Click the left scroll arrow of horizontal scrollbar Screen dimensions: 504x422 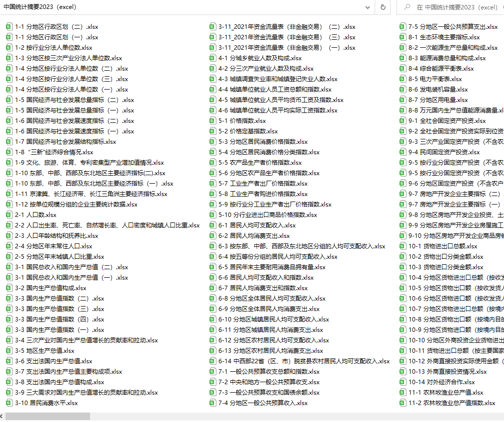[x=2, y=416]
